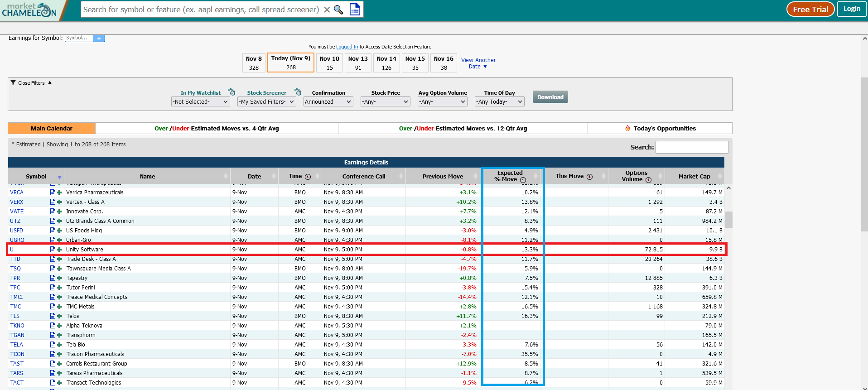
Task: Collapse the Close Filters panel
Action: (x=31, y=83)
